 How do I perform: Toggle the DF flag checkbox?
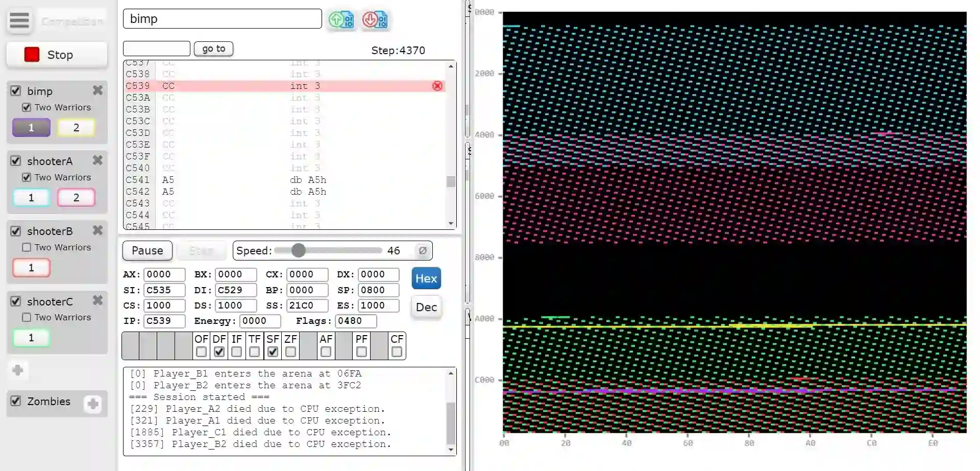219,351
